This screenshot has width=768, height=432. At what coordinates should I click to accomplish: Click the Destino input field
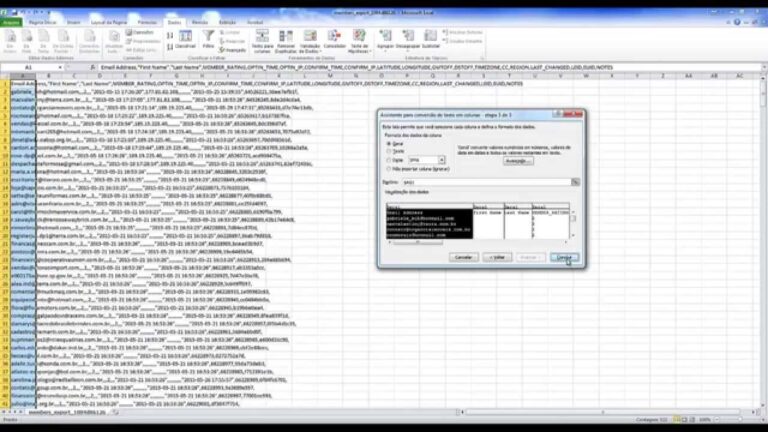(x=486, y=182)
